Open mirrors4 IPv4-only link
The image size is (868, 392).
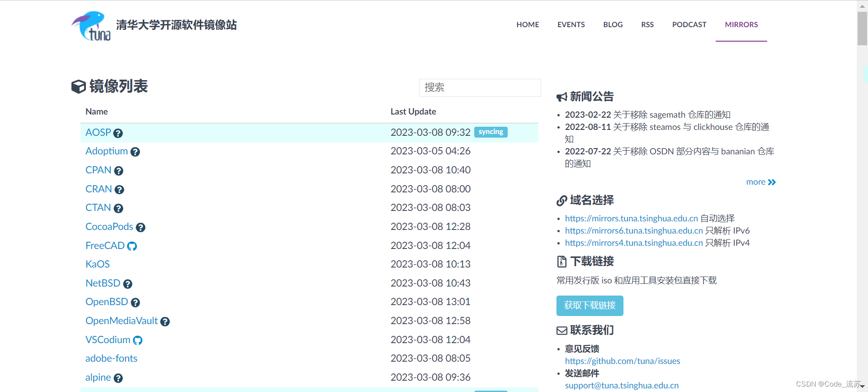[634, 243]
